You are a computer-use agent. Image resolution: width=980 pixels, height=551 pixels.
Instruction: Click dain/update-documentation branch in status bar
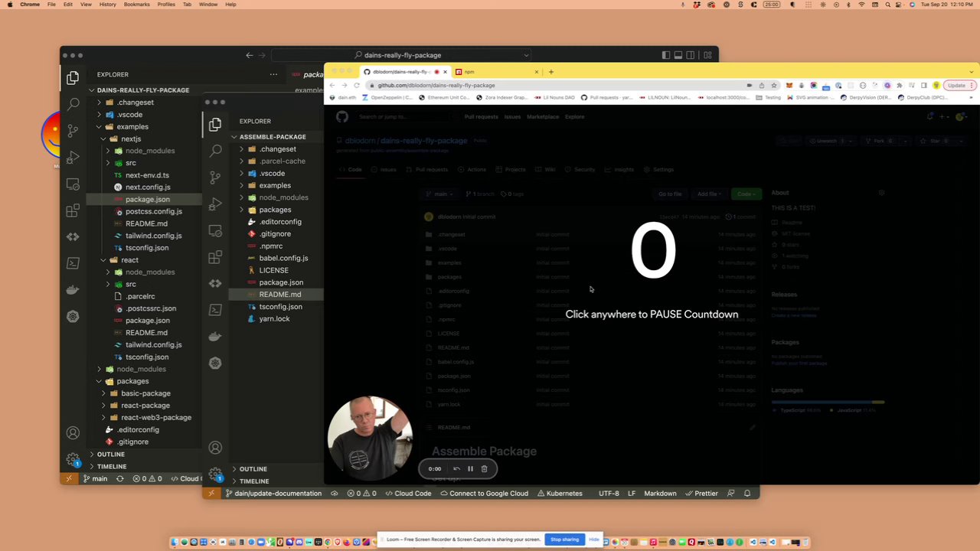point(273,494)
